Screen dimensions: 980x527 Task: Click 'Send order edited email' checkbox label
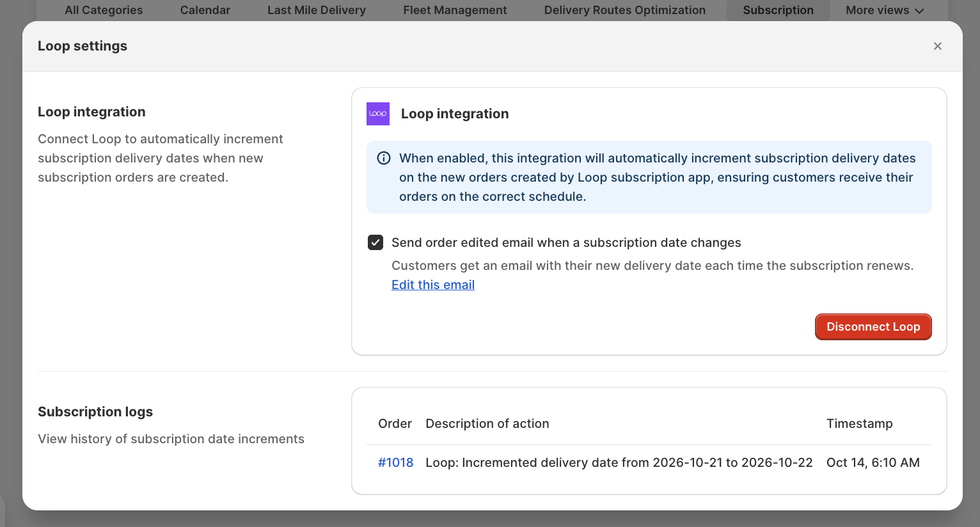(x=566, y=242)
